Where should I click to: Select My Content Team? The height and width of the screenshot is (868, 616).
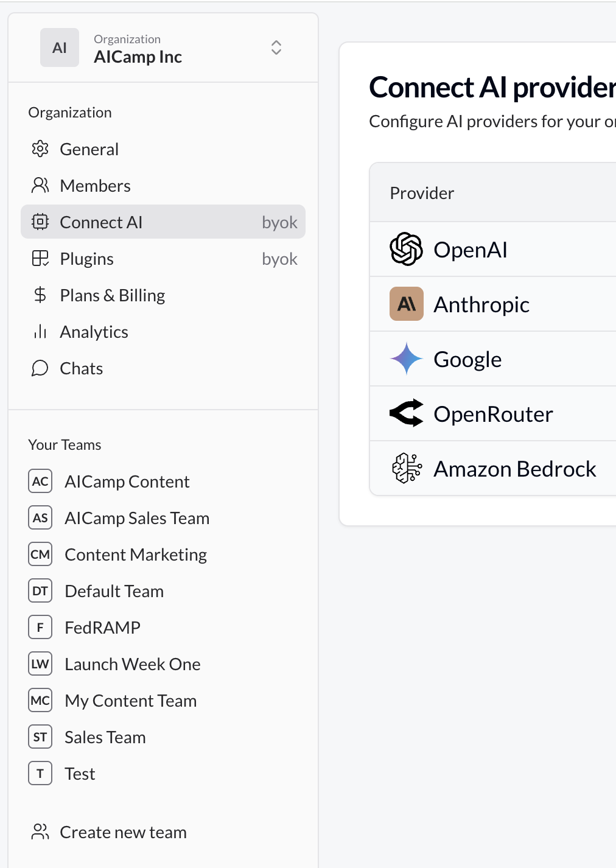[163, 701]
